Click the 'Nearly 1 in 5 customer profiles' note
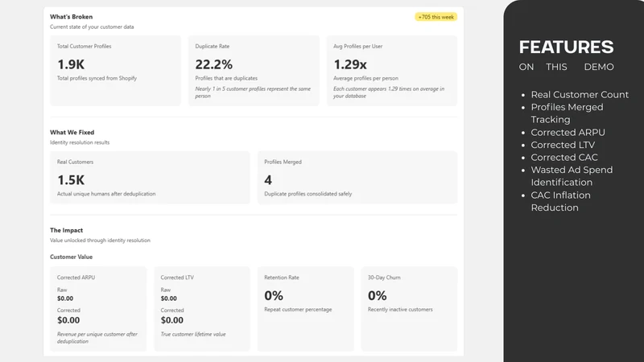Screen dimensions: 644x362 253,93
